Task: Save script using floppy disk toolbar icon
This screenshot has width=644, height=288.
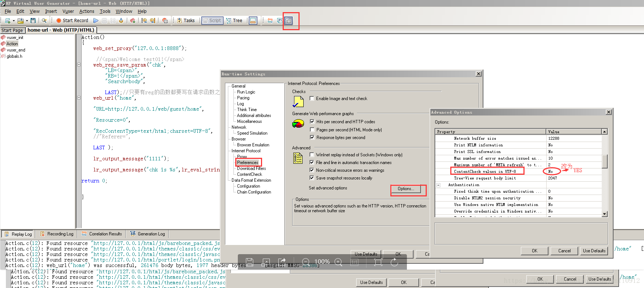Action: [x=33, y=21]
